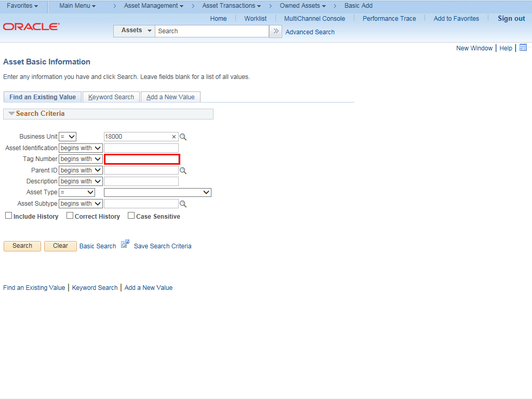Check the Correct History option
The width and height of the screenshot is (532, 399).
pos(70,216)
